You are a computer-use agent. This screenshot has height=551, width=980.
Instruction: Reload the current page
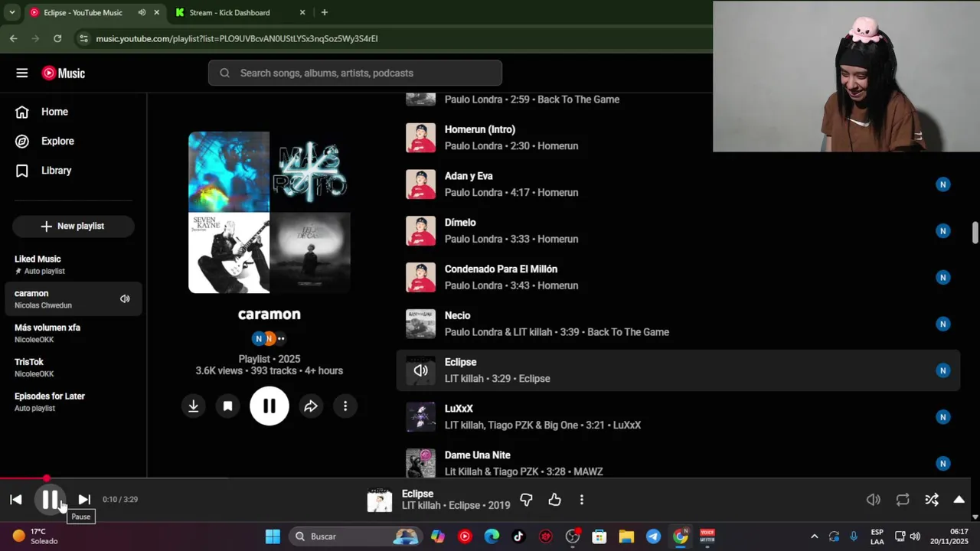click(57, 38)
